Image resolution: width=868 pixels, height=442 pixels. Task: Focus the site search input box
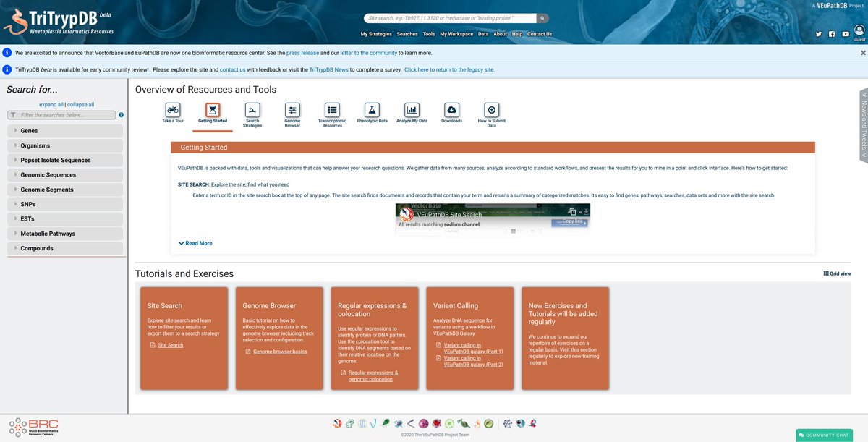[451, 17]
